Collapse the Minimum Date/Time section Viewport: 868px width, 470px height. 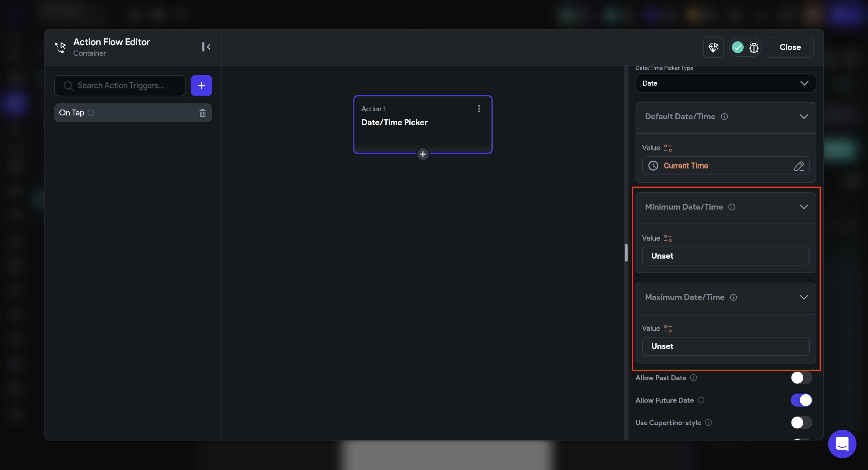804,207
